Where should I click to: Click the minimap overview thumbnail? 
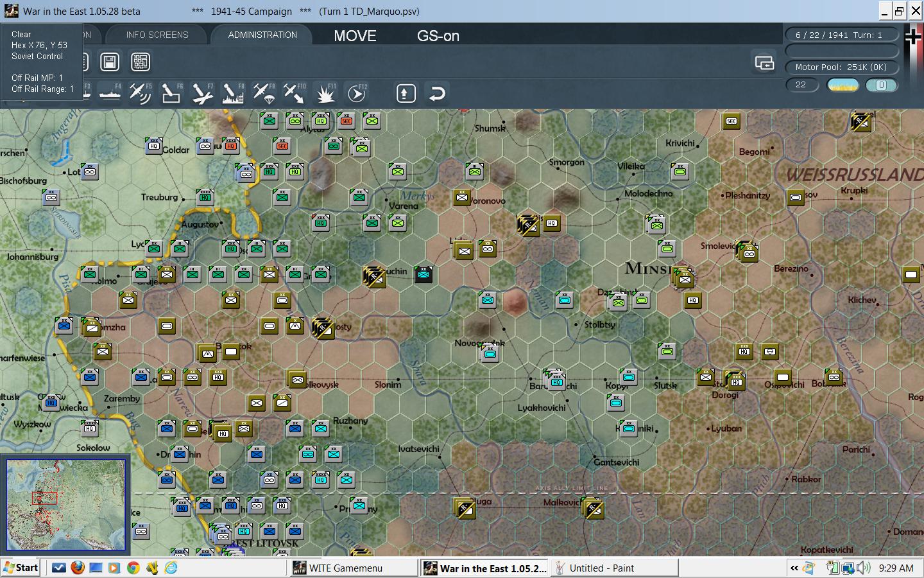(x=65, y=504)
